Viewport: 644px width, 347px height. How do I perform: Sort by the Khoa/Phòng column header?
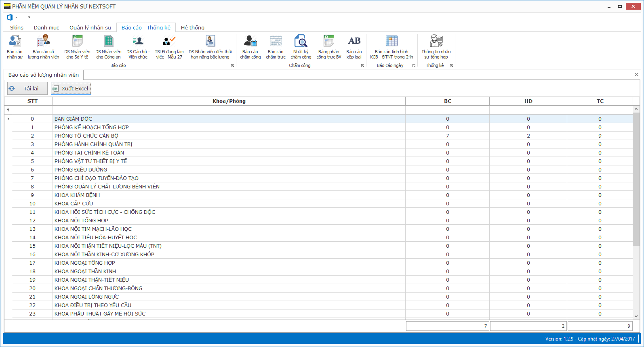[229, 101]
